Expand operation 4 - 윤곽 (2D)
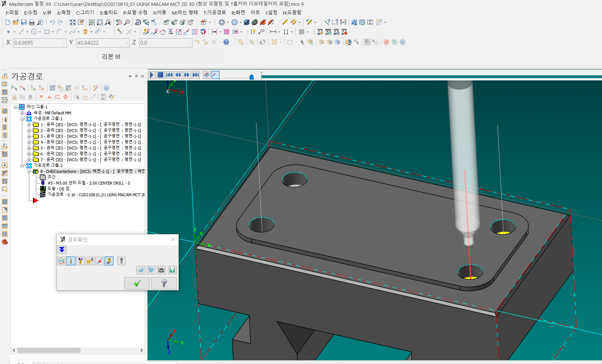The image size is (602, 364). point(29,142)
